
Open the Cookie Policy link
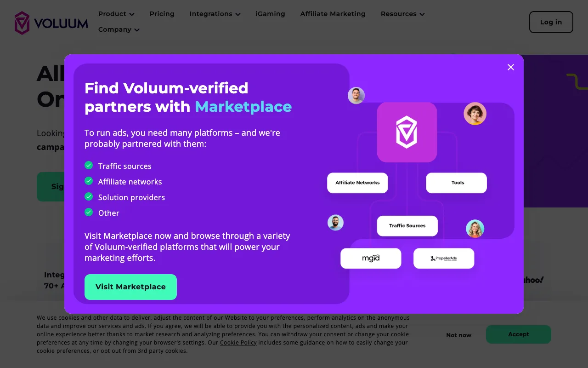[238, 343]
